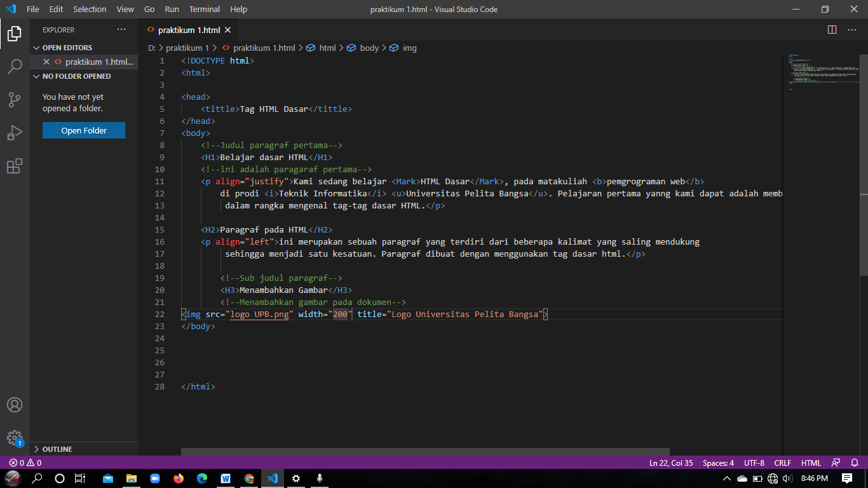Click the errors and warnings indicator

tap(25, 463)
